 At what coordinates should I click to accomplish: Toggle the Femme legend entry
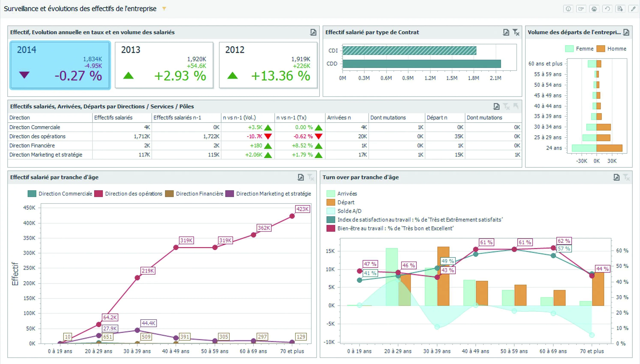point(584,49)
